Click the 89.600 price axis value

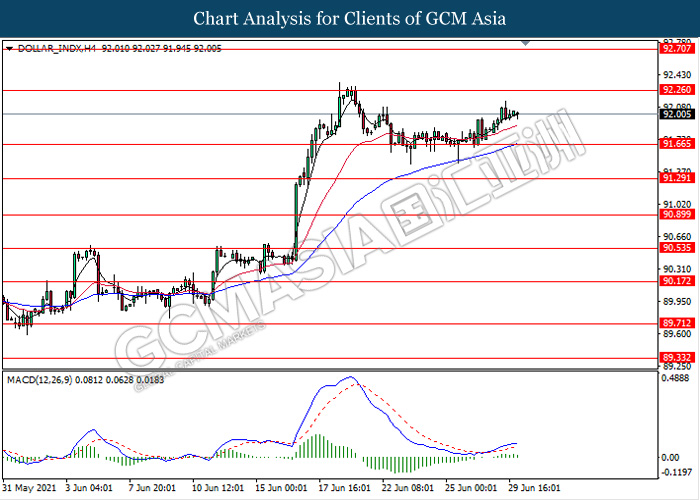678,334
